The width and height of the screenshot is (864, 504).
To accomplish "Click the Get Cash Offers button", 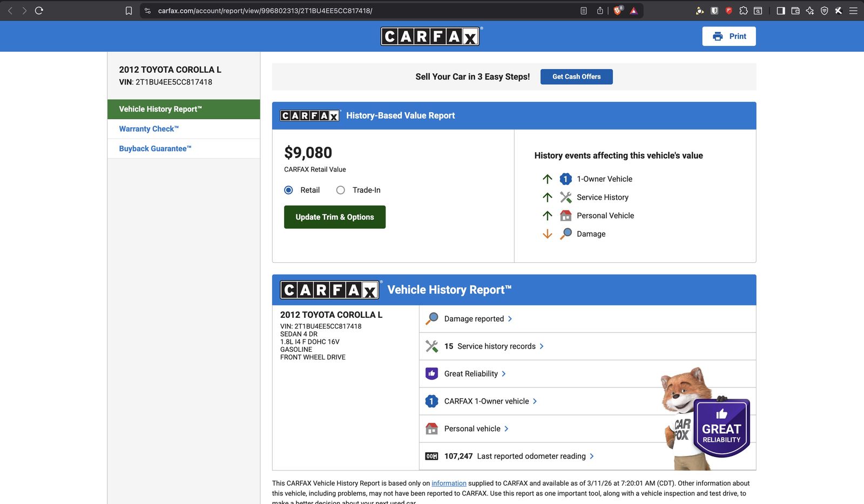I will click(576, 77).
